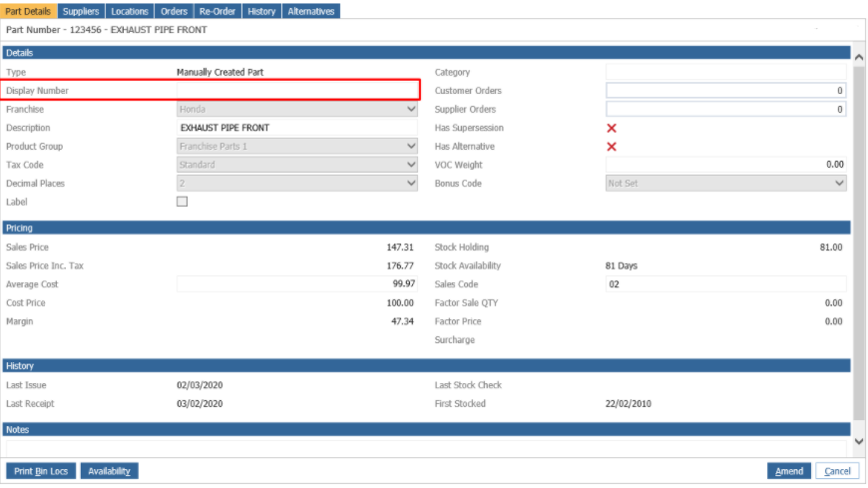Screen dimensions: 868x488
Task: Click the Print Bin Locs button
Action: (41, 471)
